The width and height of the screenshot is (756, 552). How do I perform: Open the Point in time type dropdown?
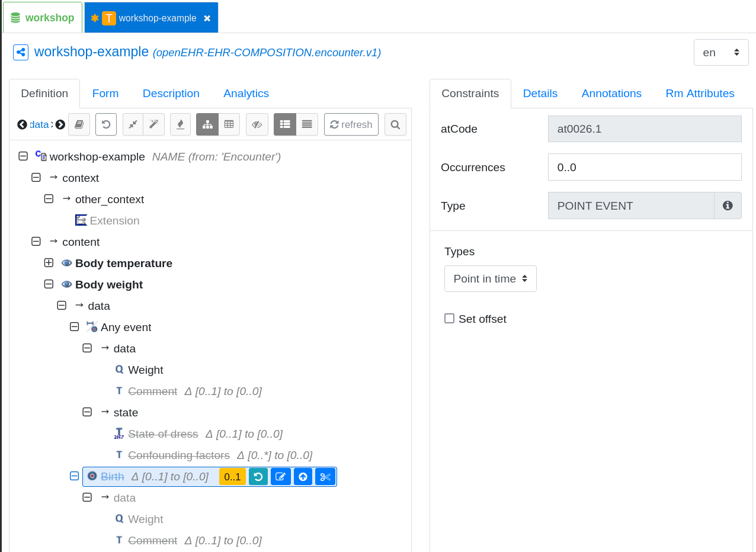[490, 278]
